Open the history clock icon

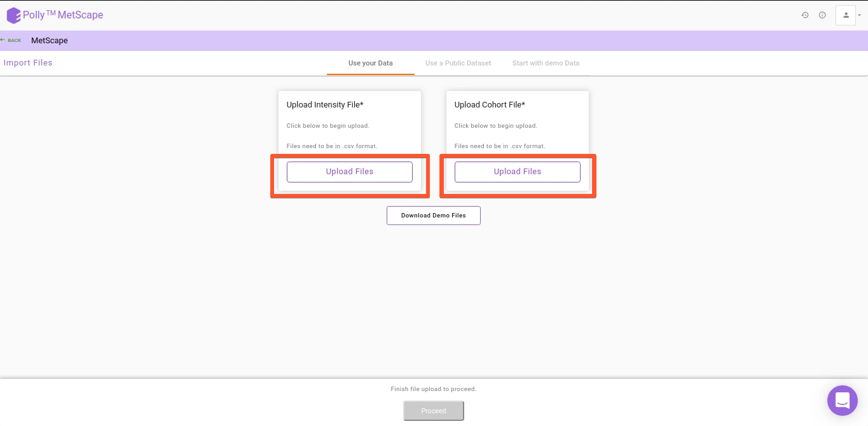(805, 15)
